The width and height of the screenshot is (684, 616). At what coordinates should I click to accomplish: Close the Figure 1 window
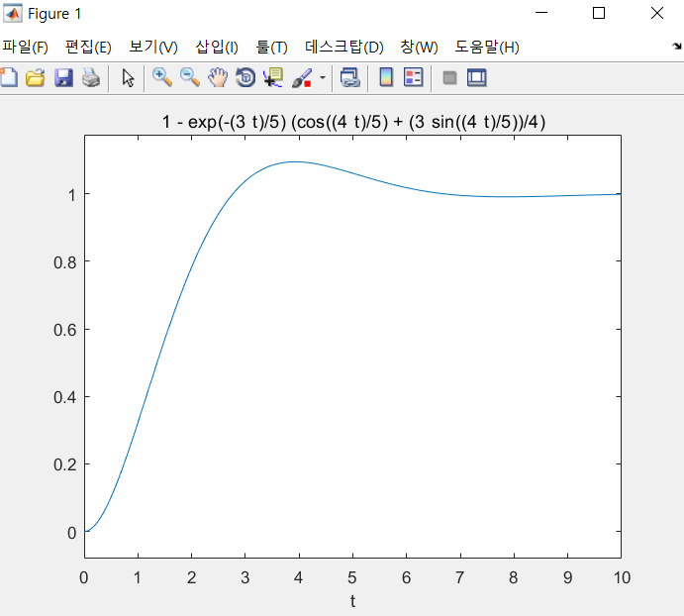coord(656,13)
